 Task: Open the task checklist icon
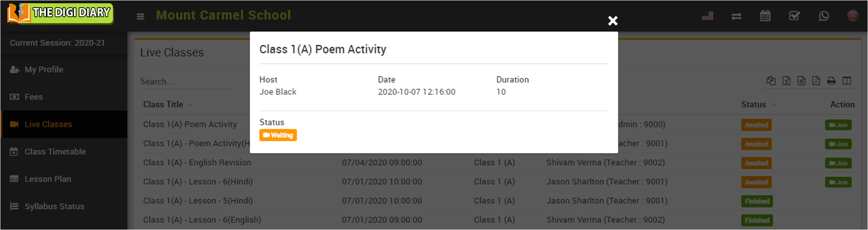click(x=794, y=16)
